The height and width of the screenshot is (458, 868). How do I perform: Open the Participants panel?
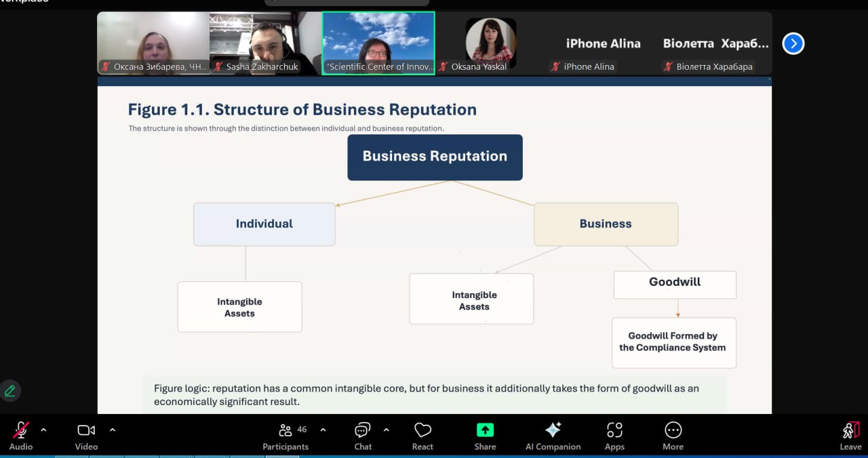[x=285, y=435]
